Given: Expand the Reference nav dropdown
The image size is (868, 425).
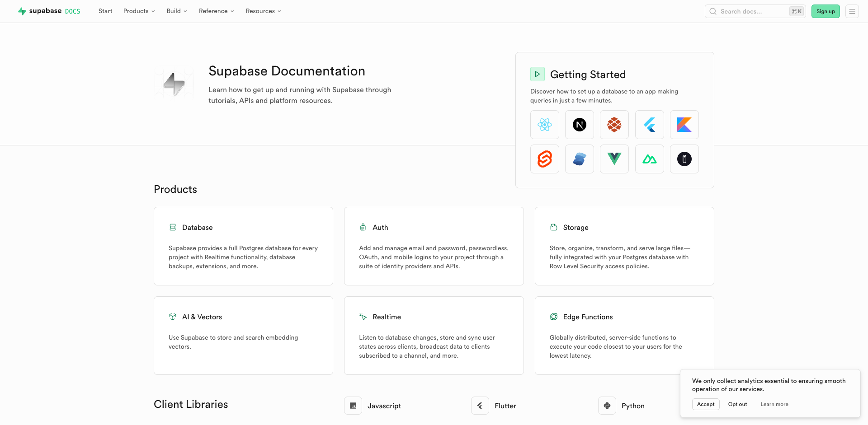Looking at the screenshot, I should click(x=217, y=11).
